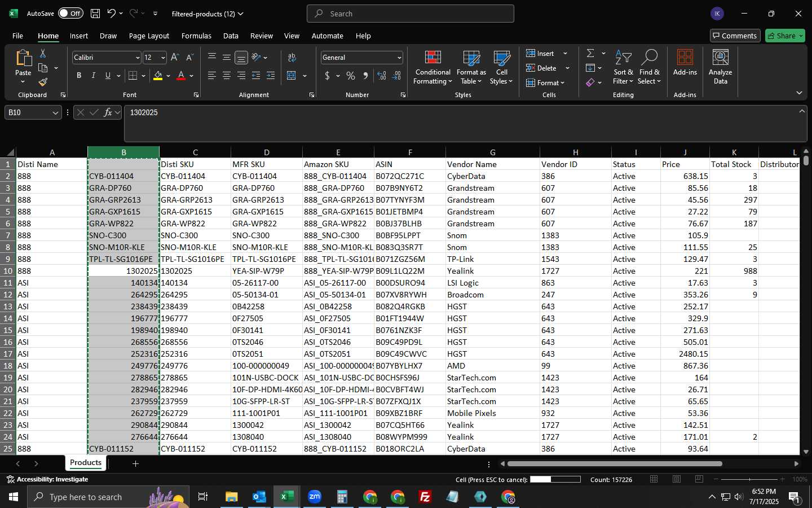
Task: Toggle AutoSave switch
Action: coord(70,14)
